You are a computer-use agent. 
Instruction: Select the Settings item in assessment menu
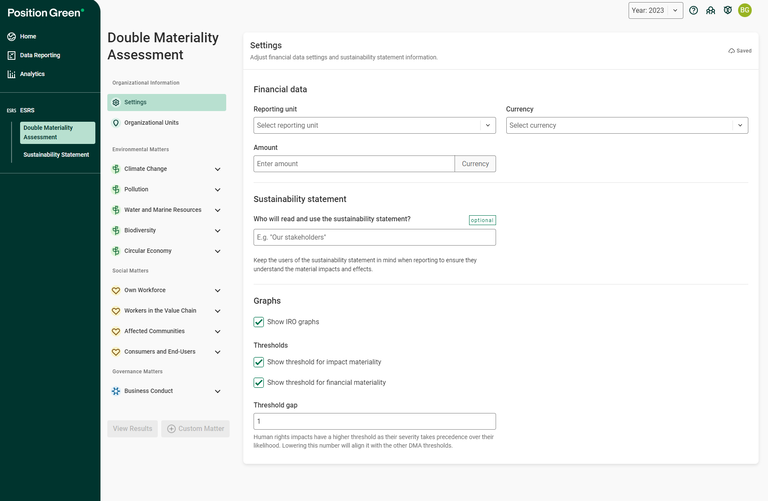(x=166, y=102)
